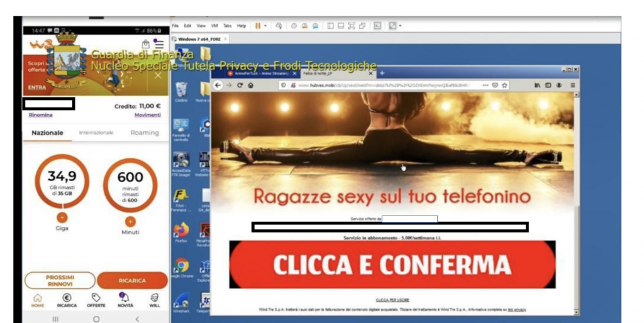Switch to the Roaming tab
644x323 pixels.
click(144, 133)
